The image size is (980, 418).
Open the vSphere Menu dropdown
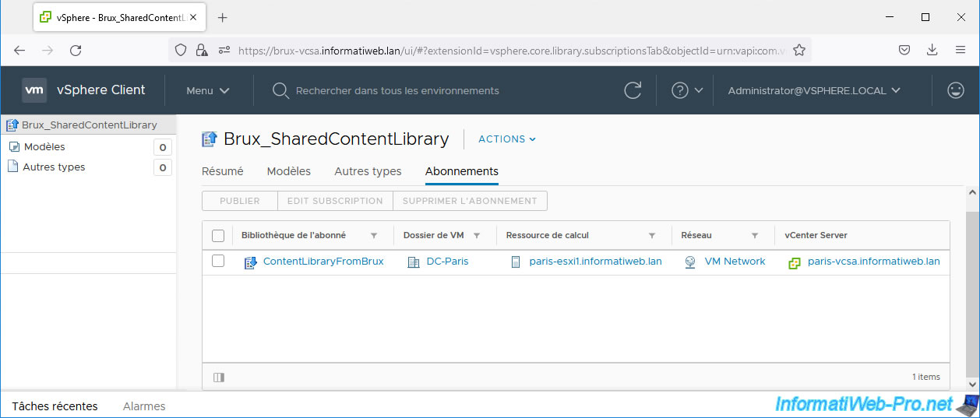click(207, 90)
